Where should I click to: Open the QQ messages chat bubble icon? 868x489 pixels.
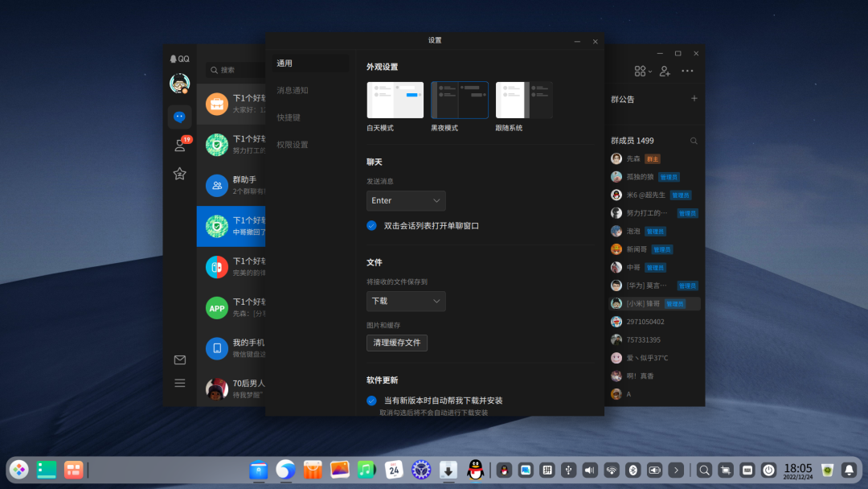179,117
